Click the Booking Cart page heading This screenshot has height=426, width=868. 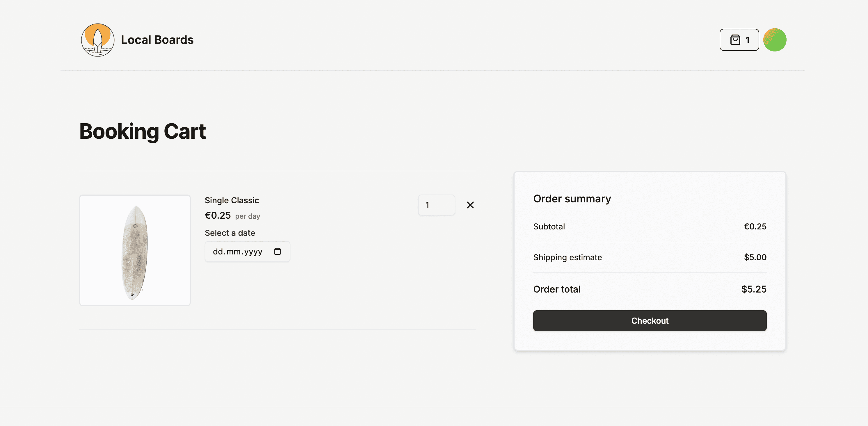coord(143,131)
